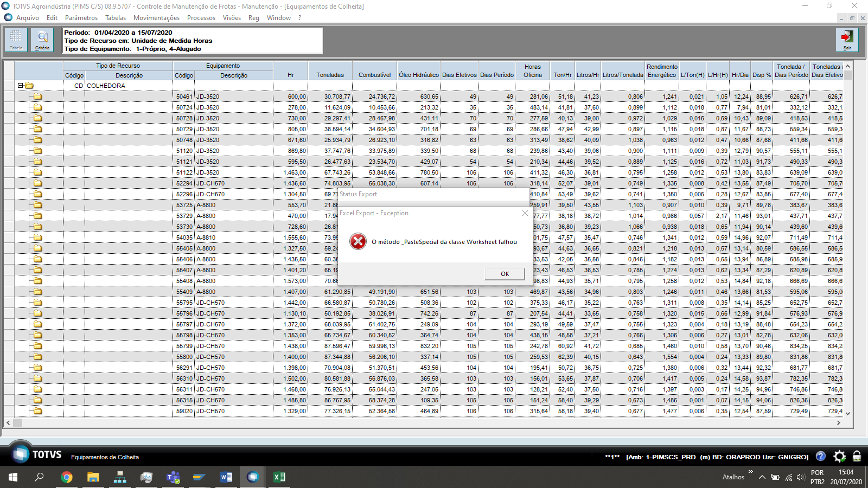Open the Edit menu

52,18
